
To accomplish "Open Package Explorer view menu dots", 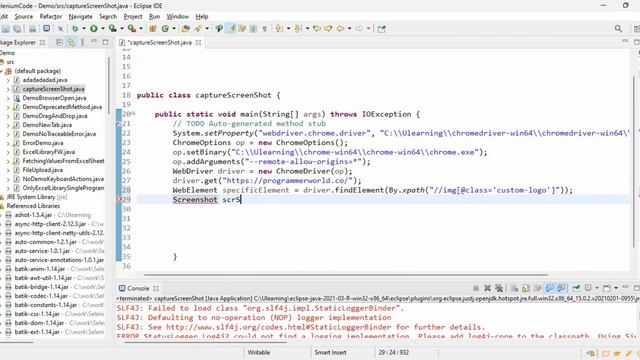I will [83, 42].
